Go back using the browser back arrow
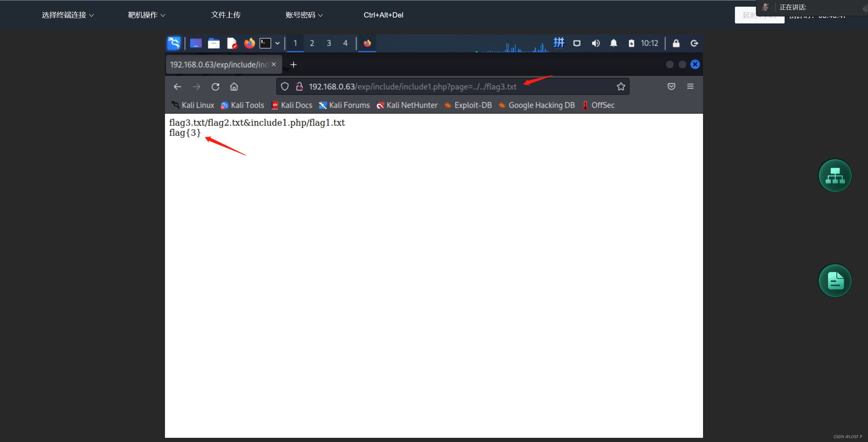 pyautogui.click(x=178, y=87)
